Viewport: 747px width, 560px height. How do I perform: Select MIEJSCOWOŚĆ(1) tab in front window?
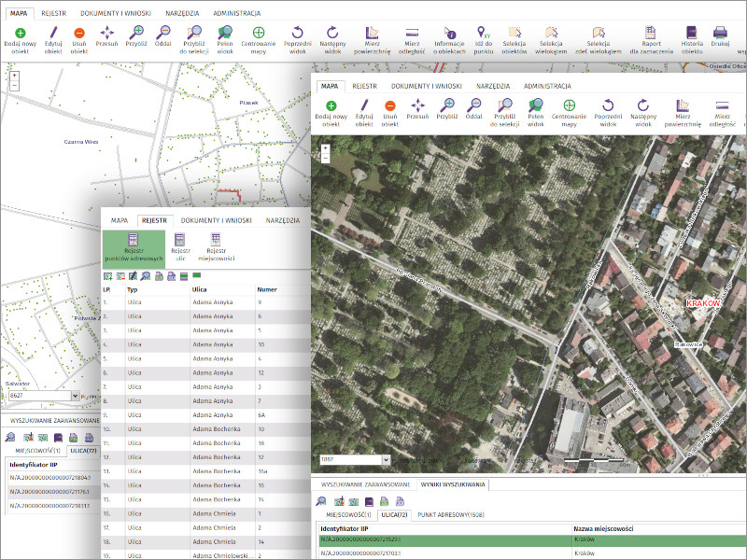coord(348,515)
